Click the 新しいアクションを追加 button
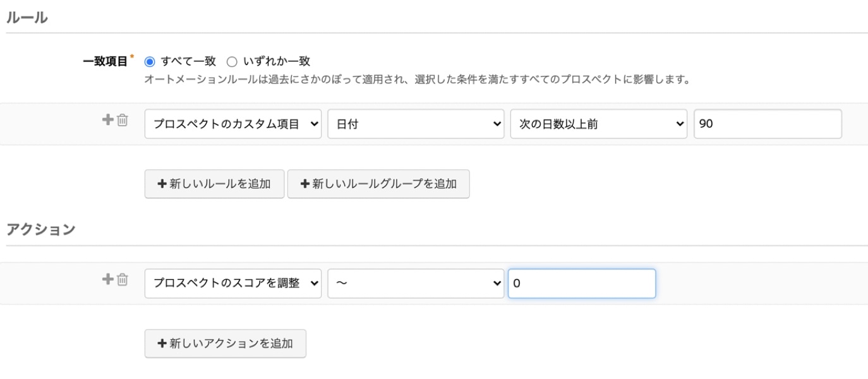 click(x=226, y=344)
